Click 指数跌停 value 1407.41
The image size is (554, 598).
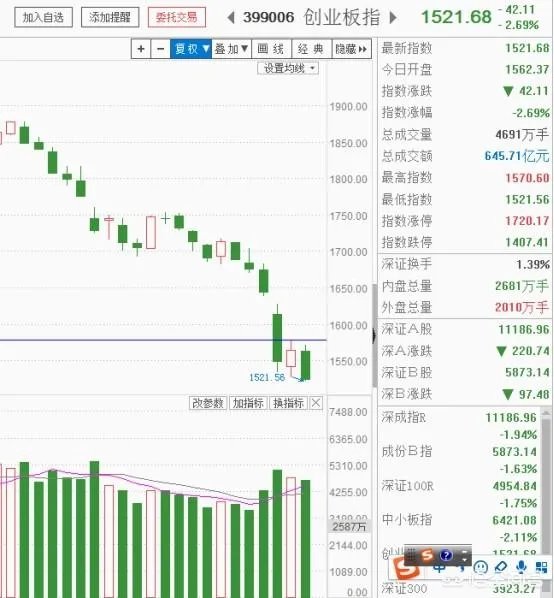[527, 242]
